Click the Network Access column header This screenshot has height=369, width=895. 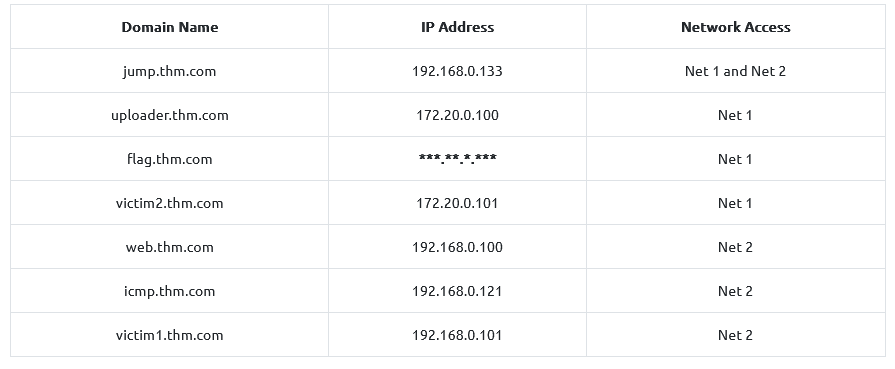click(x=736, y=27)
